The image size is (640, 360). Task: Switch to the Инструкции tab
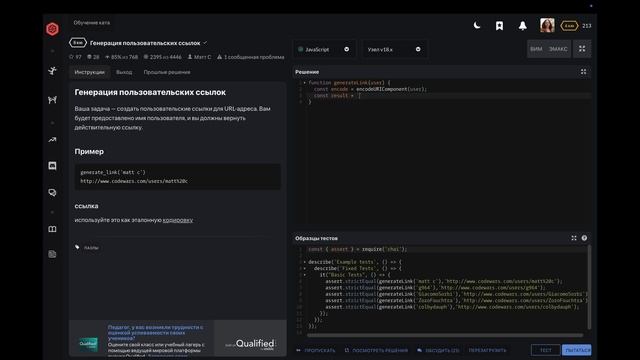click(x=89, y=72)
